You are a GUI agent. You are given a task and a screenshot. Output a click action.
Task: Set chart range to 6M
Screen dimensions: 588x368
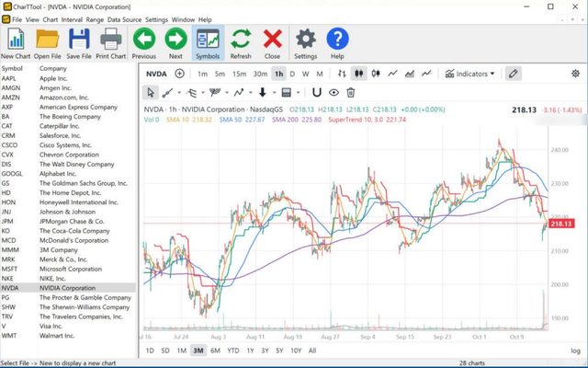pyautogui.click(x=215, y=351)
